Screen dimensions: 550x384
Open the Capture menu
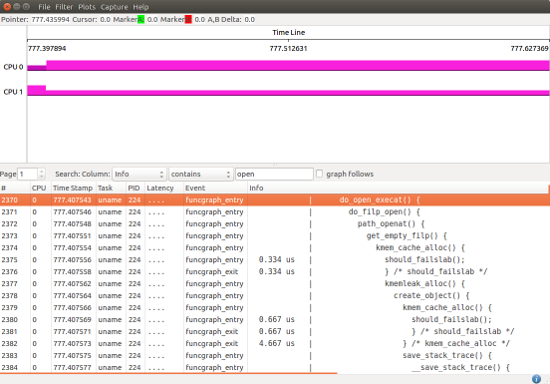(x=114, y=7)
